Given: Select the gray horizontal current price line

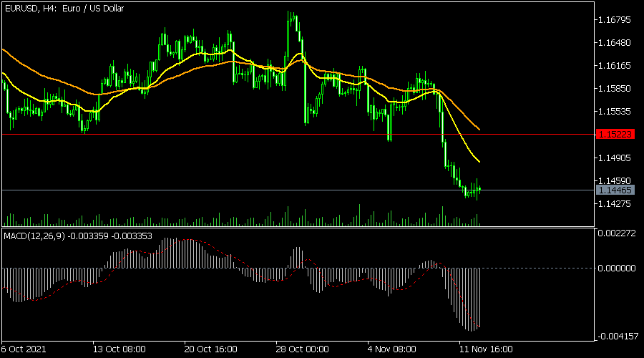Looking at the screenshot, I should tap(298, 190).
